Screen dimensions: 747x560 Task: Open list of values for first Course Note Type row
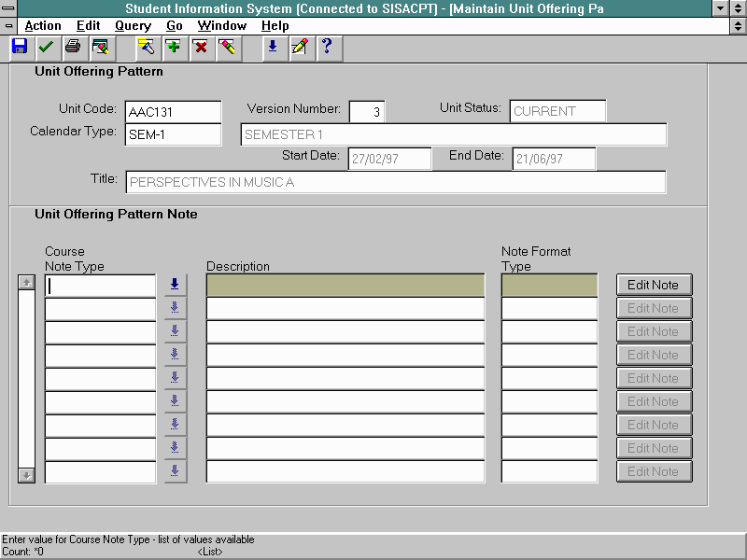tap(175, 285)
